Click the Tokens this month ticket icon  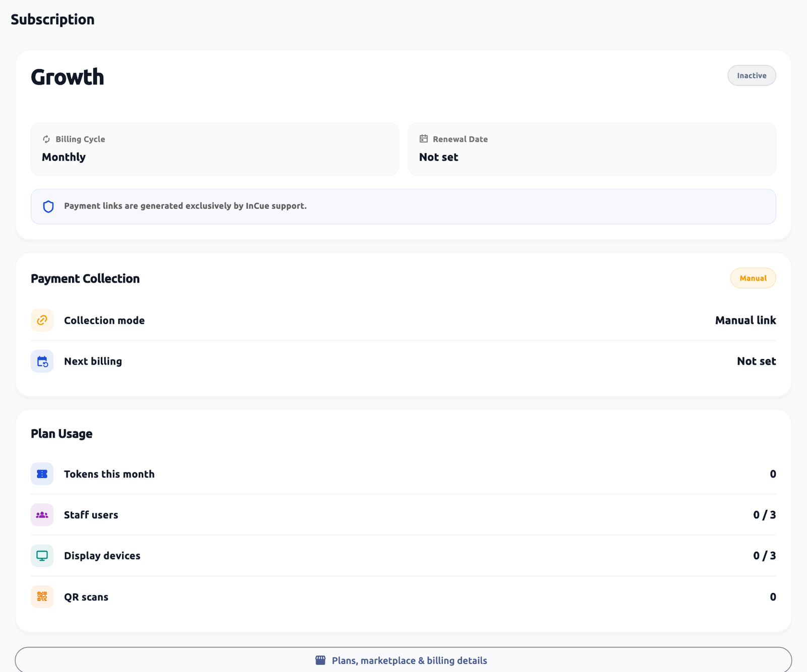pyautogui.click(x=42, y=474)
